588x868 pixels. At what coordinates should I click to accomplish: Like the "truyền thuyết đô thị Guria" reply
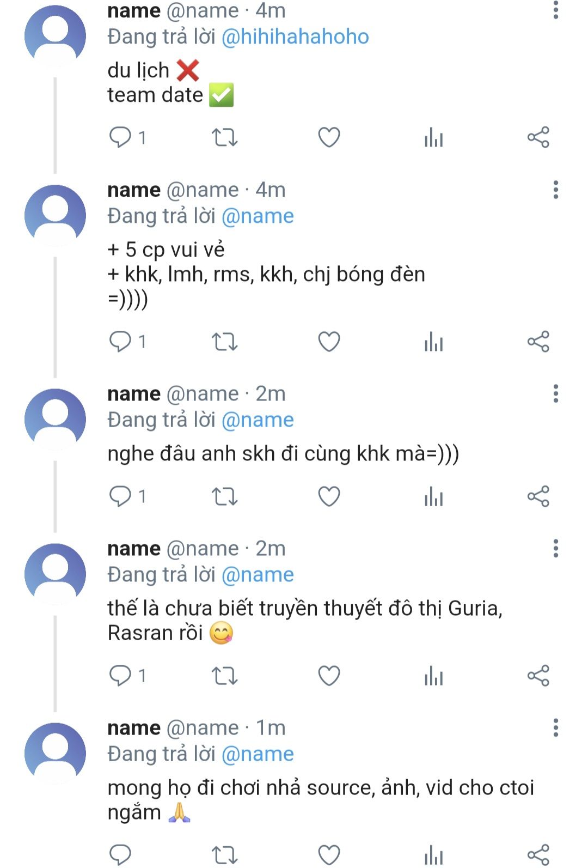point(329,676)
